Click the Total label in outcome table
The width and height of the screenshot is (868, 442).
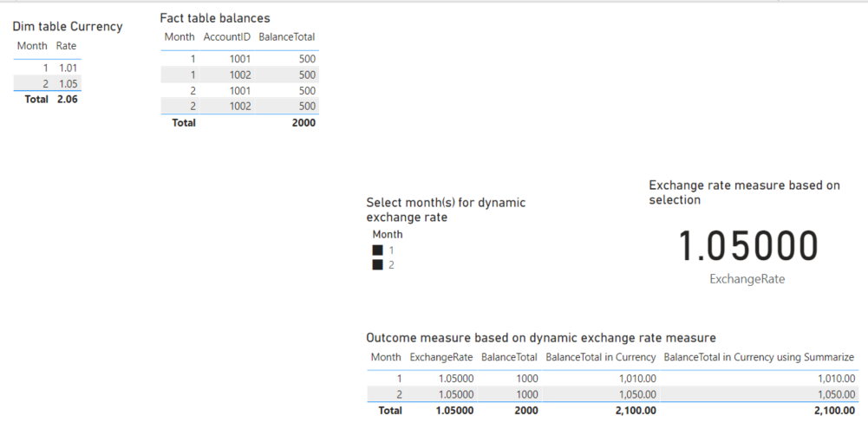[389, 411]
